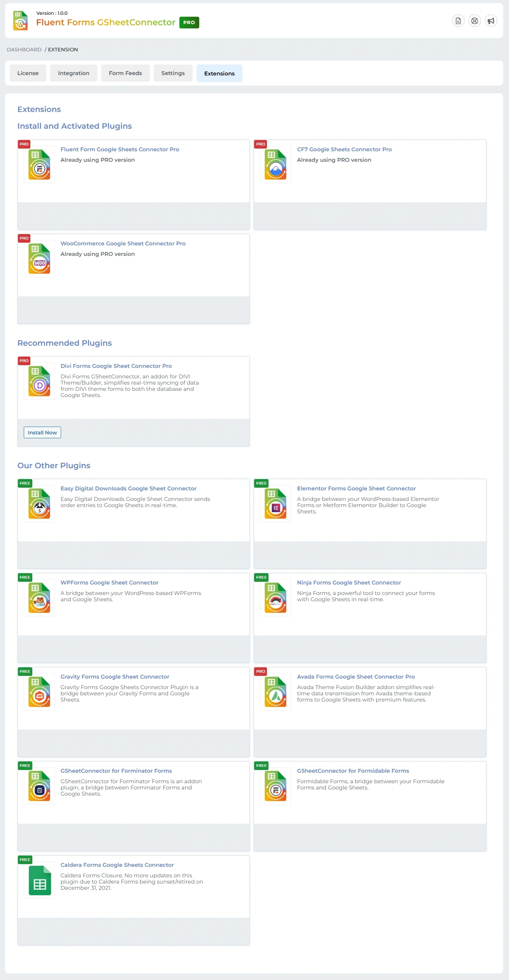Click the Caldera Forms Google Sheets icon
This screenshot has height=980, width=509.
(x=39, y=880)
